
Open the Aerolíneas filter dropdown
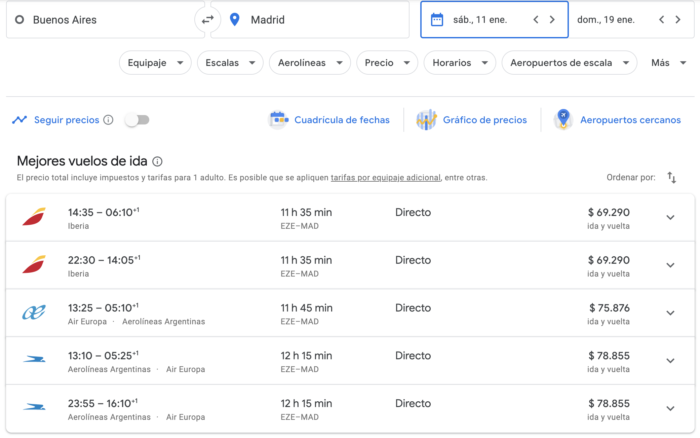pos(309,63)
